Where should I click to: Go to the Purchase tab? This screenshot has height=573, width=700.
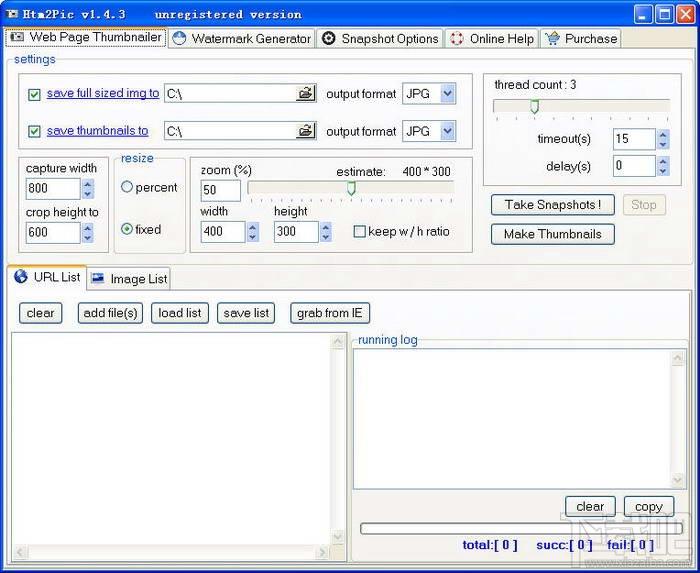pyautogui.click(x=581, y=38)
